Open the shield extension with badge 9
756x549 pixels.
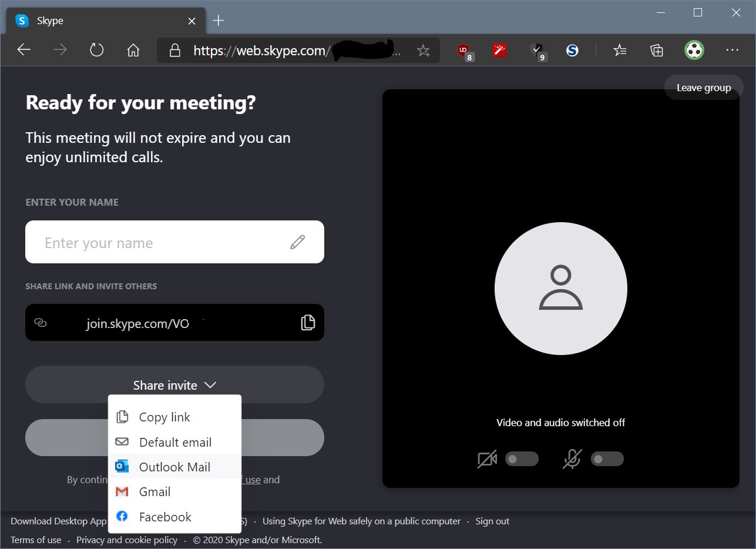click(537, 52)
